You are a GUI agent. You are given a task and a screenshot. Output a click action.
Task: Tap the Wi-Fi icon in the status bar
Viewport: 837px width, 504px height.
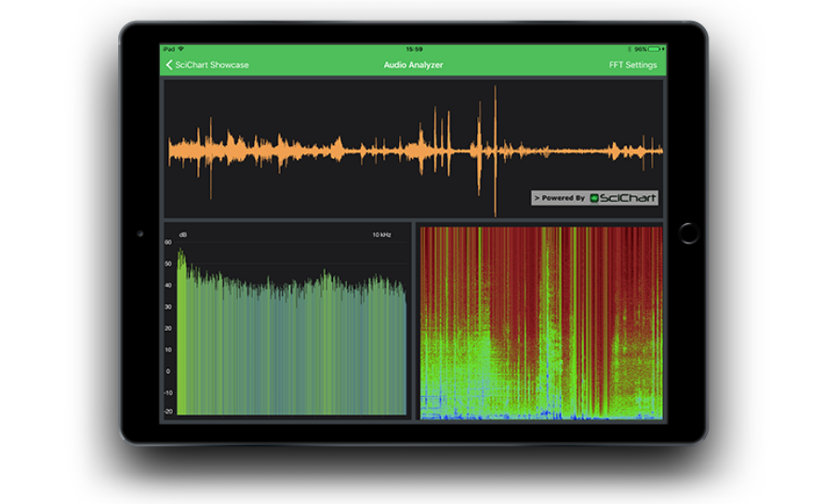(x=181, y=48)
